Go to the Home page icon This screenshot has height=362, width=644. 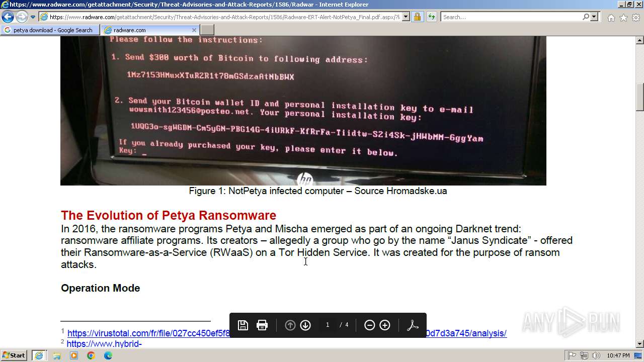click(611, 18)
